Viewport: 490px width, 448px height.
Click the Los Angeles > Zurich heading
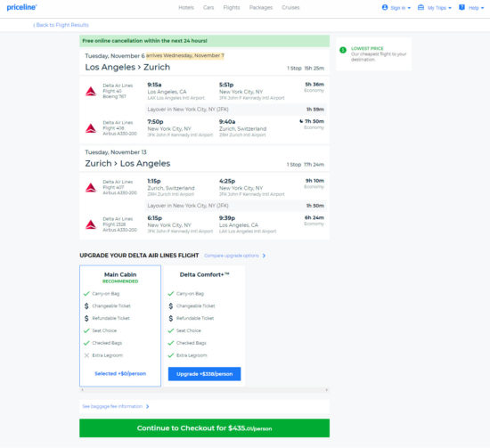click(x=127, y=67)
